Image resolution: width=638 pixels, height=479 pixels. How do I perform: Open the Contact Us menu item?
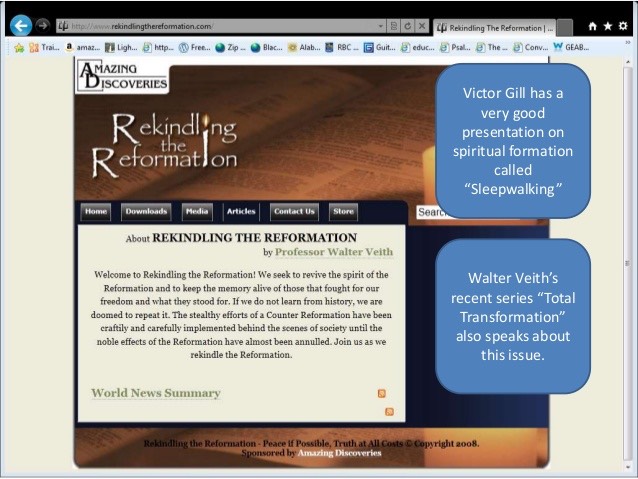(294, 212)
